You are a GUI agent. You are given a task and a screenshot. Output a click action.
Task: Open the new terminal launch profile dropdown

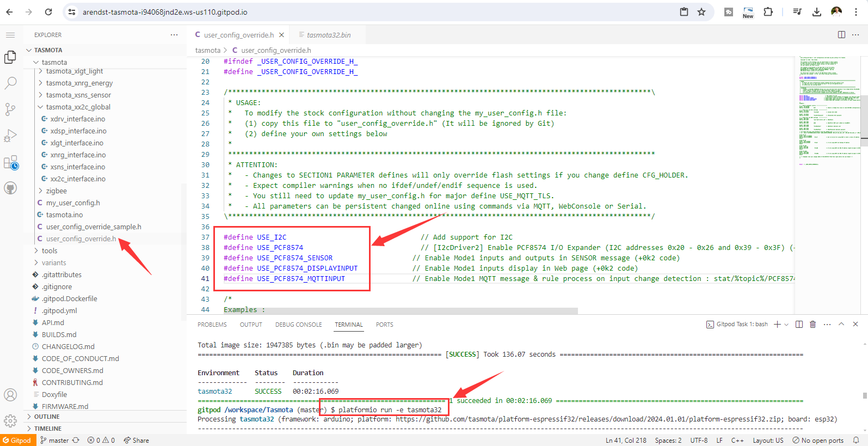pyautogui.click(x=786, y=325)
